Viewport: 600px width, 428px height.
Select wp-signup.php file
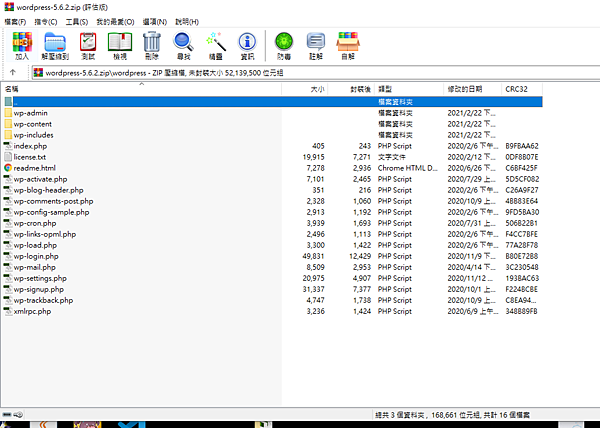click(39, 289)
